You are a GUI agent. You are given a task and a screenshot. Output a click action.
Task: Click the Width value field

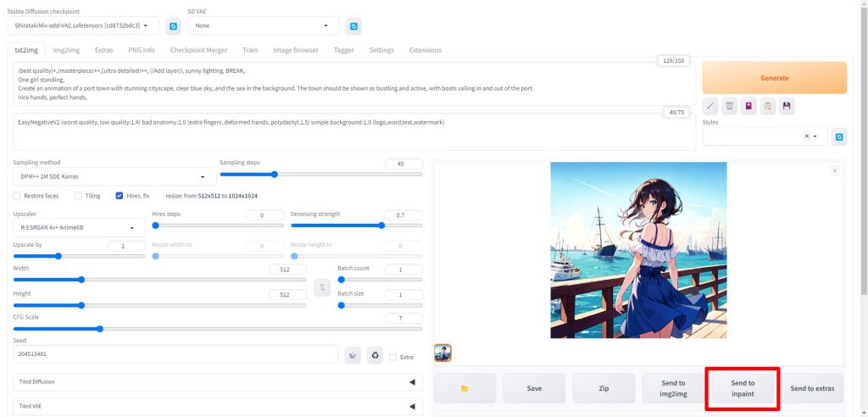pos(287,270)
